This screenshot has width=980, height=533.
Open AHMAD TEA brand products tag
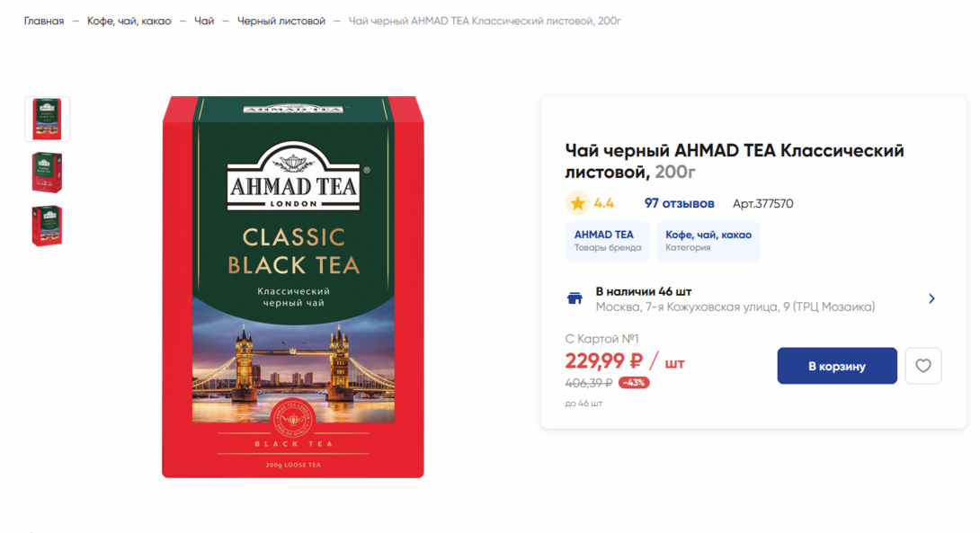click(x=608, y=241)
